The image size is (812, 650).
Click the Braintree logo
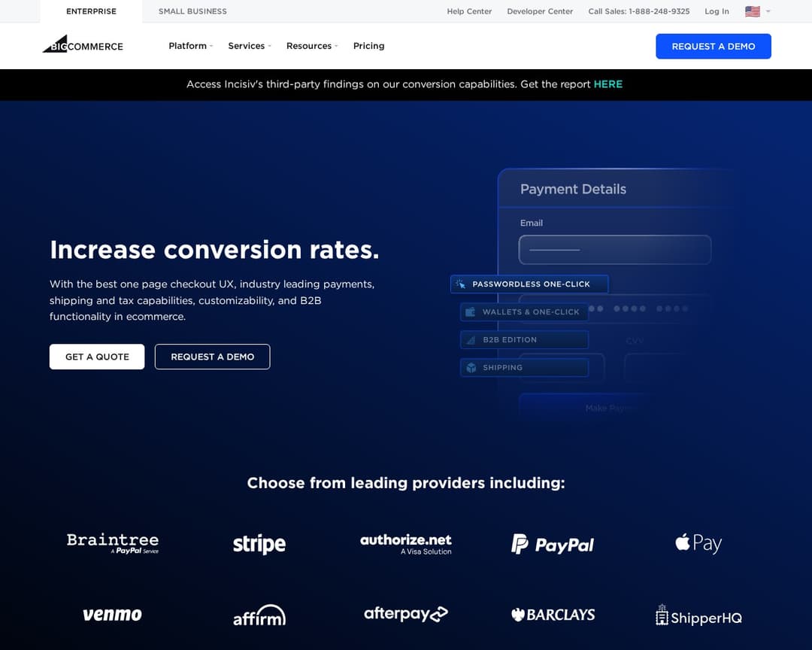coord(113,543)
